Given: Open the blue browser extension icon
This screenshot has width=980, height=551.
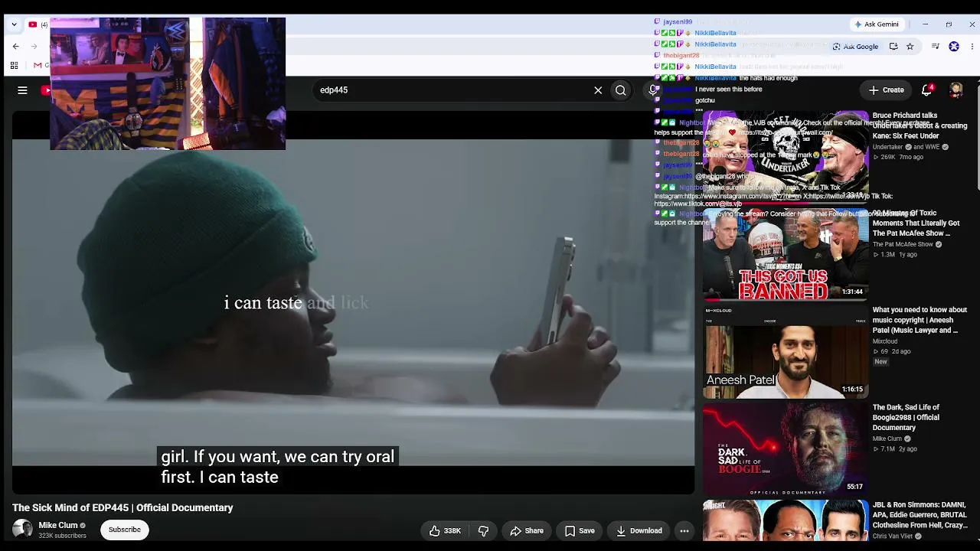Looking at the screenshot, I should pos(954,47).
